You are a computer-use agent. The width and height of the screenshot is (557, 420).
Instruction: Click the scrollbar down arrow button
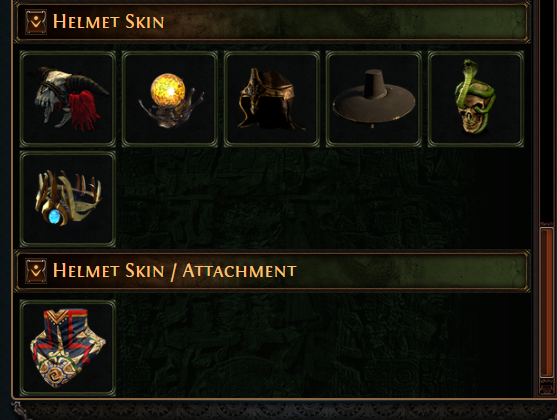(x=547, y=387)
